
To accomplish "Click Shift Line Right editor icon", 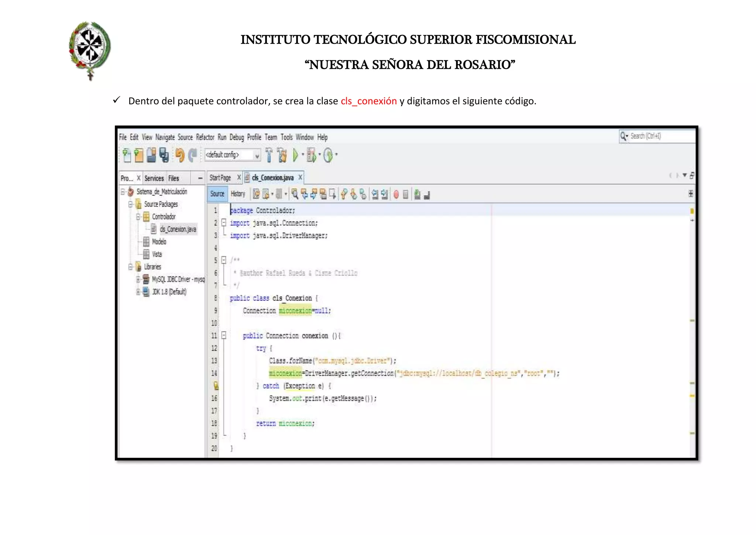I will point(385,194).
